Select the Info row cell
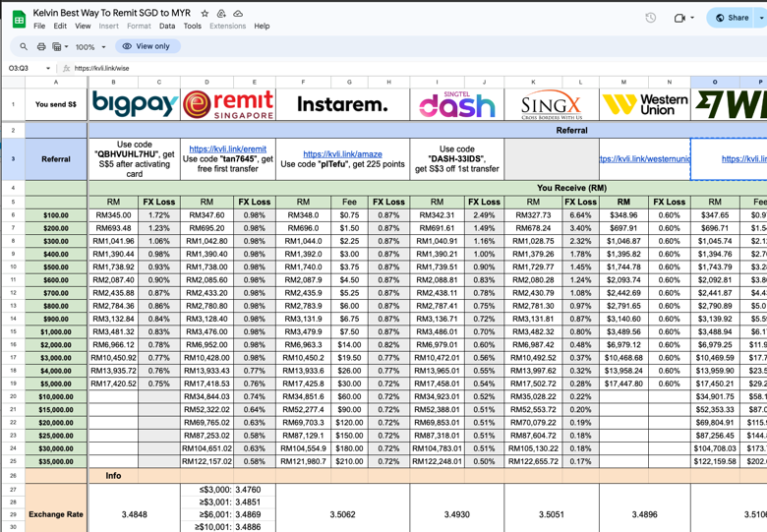The image size is (767, 532). click(x=113, y=476)
